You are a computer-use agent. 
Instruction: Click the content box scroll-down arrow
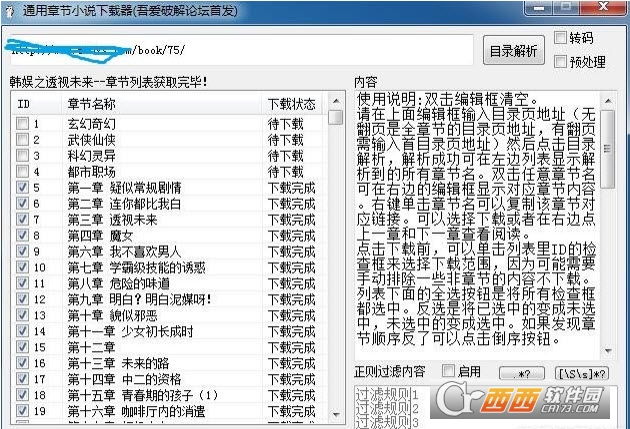pos(608,351)
